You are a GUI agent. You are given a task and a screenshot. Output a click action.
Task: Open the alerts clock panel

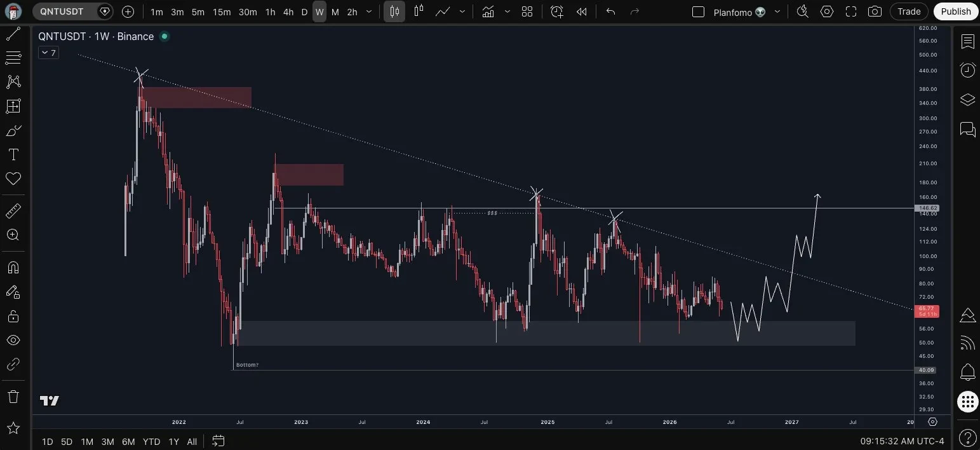click(967, 71)
